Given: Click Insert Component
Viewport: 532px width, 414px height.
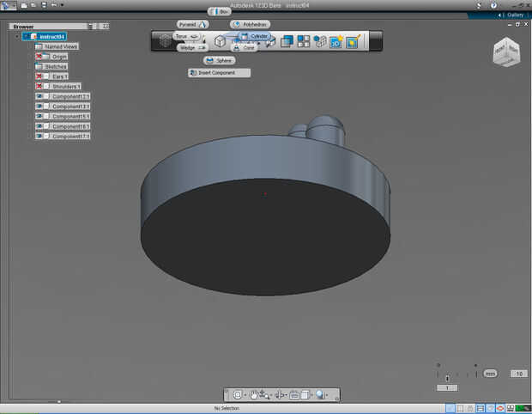Looking at the screenshot, I should [x=219, y=73].
